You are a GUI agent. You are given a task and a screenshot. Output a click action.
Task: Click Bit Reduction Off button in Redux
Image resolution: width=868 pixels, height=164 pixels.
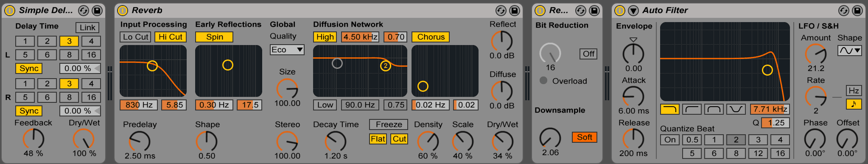[588, 54]
